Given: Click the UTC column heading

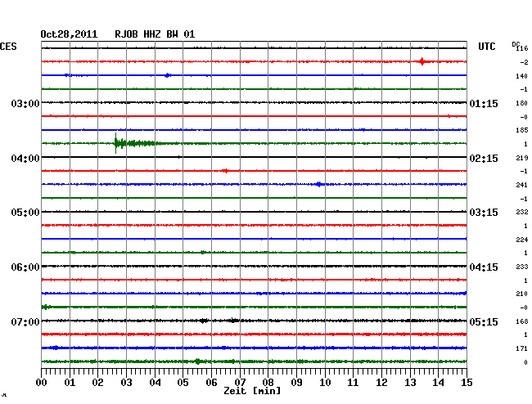Looking at the screenshot, I should point(486,47).
